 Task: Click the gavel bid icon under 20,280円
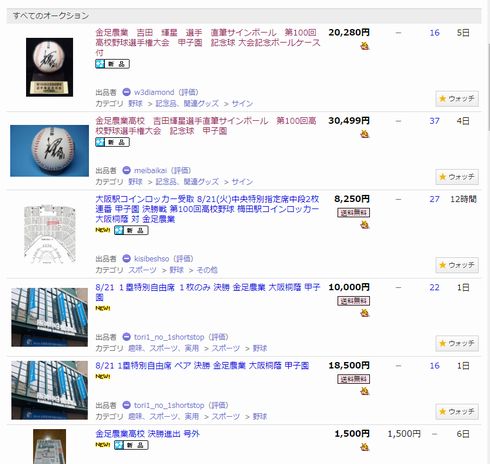click(365, 46)
